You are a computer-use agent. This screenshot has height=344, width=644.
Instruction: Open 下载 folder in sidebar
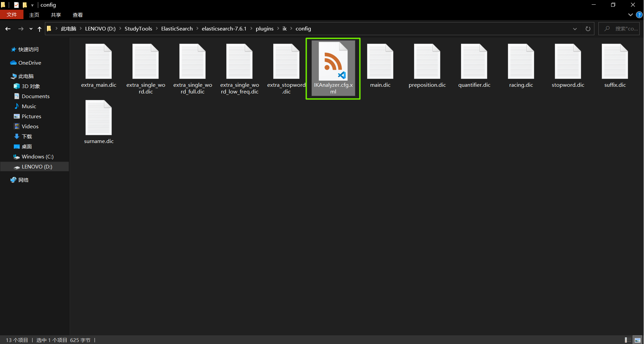[27, 136]
